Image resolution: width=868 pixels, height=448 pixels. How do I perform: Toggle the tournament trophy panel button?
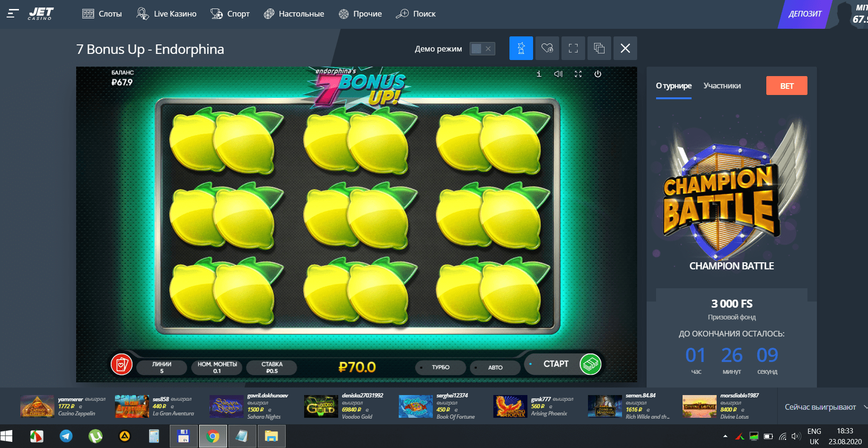[x=521, y=48]
